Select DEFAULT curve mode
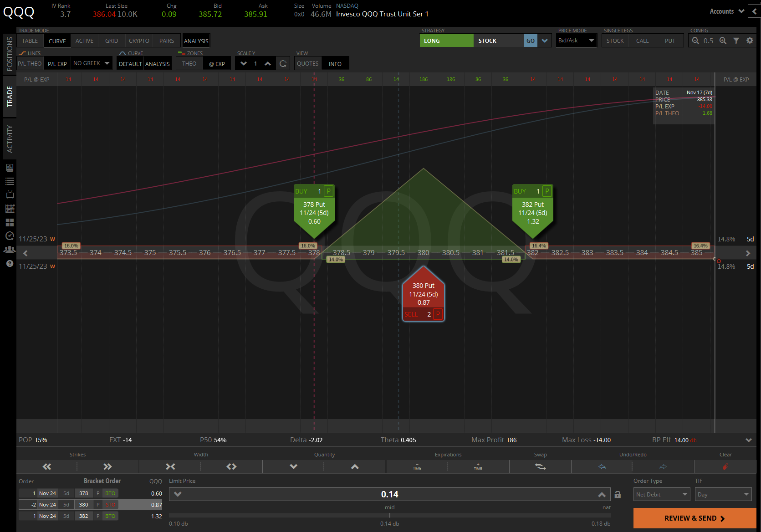 pyautogui.click(x=130, y=64)
